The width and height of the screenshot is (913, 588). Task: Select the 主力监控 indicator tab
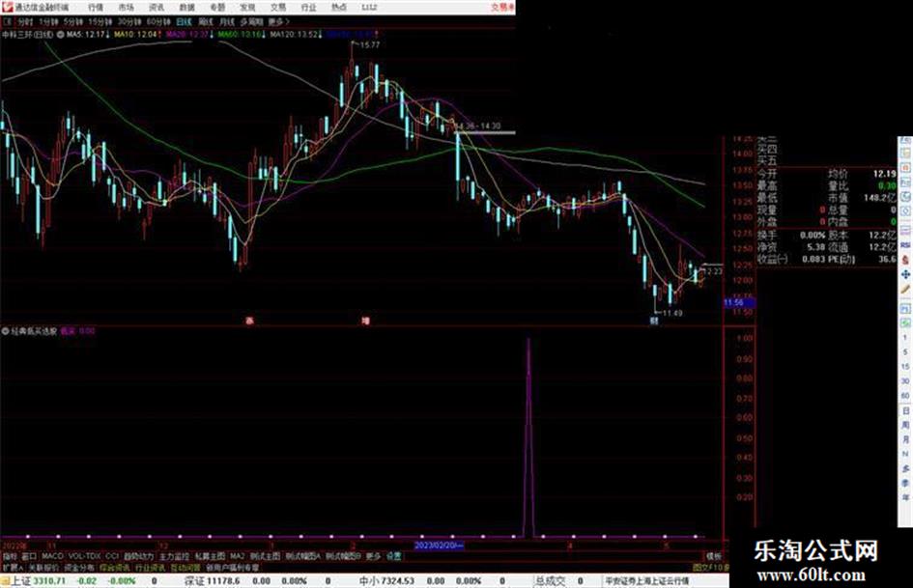[174, 556]
